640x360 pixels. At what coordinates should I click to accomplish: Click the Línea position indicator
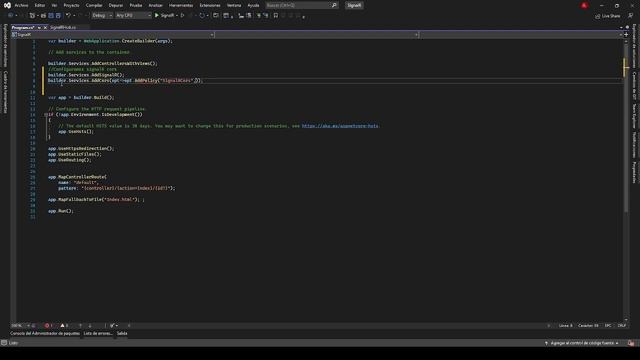(565, 326)
